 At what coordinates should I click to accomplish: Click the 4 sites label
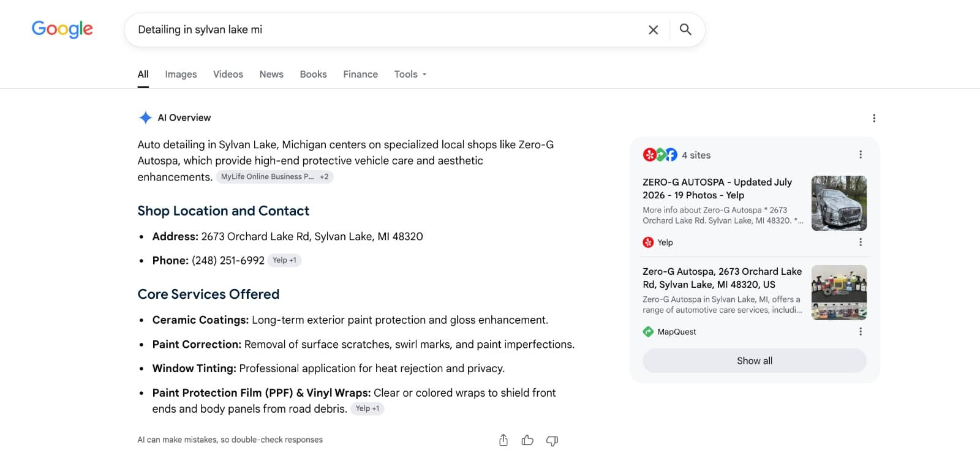696,155
